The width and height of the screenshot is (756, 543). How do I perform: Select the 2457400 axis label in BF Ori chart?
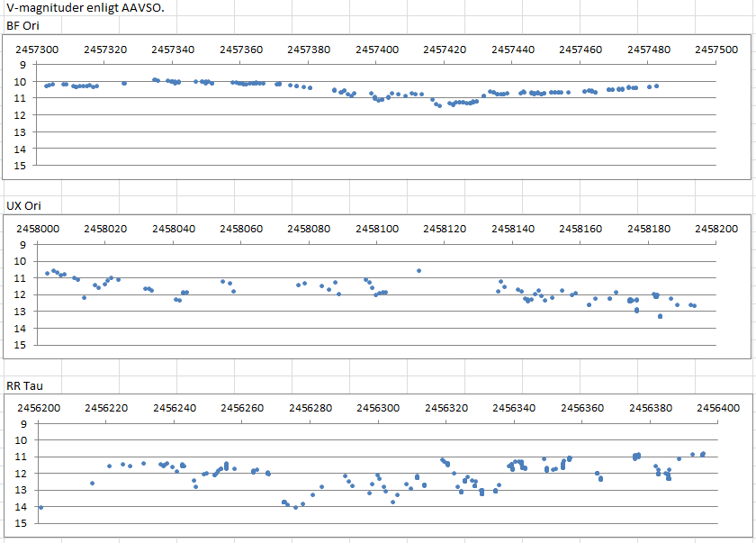pyautogui.click(x=375, y=50)
